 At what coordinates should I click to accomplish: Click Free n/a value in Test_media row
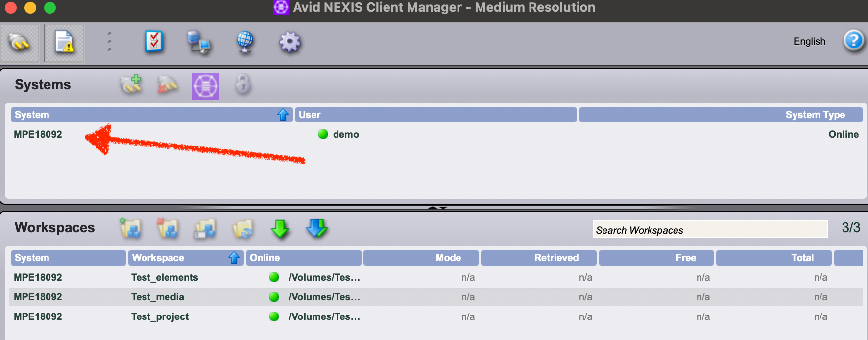(703, 297)
